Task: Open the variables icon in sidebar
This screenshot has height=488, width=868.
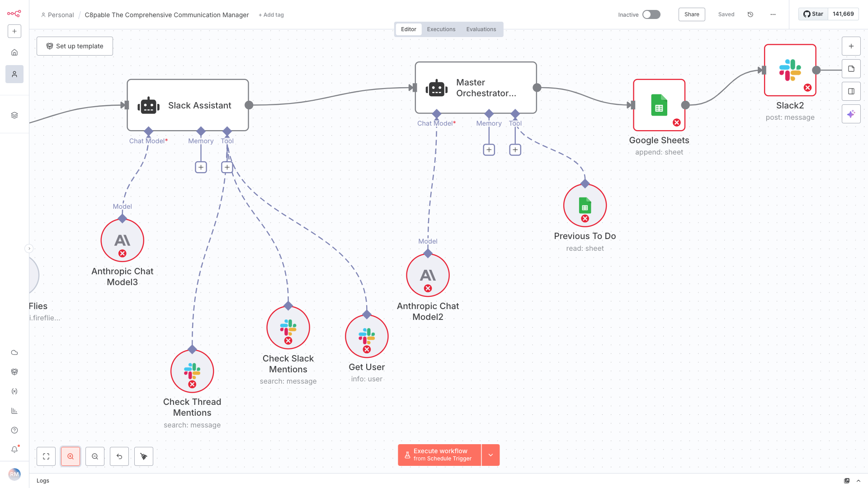Action: coord(14,391)
